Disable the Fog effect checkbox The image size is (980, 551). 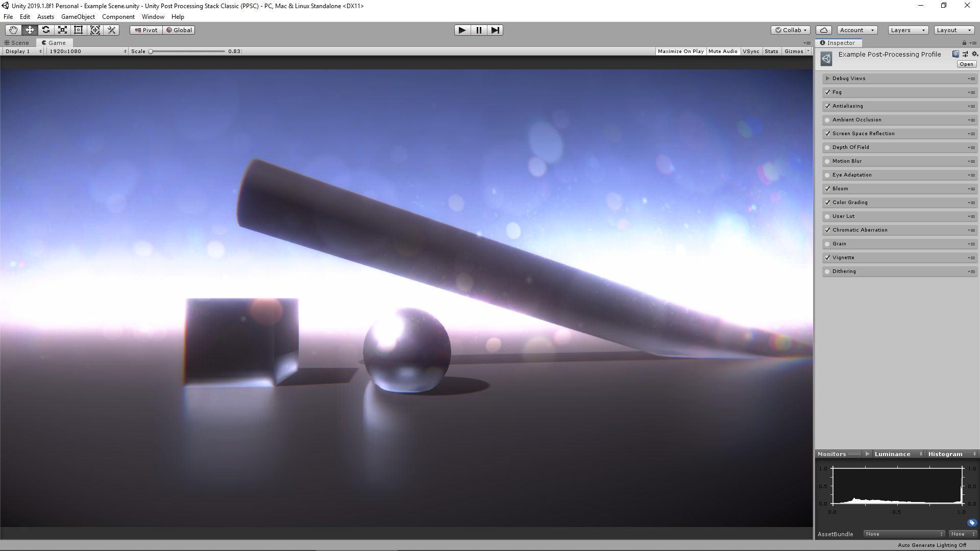point(827,92)
